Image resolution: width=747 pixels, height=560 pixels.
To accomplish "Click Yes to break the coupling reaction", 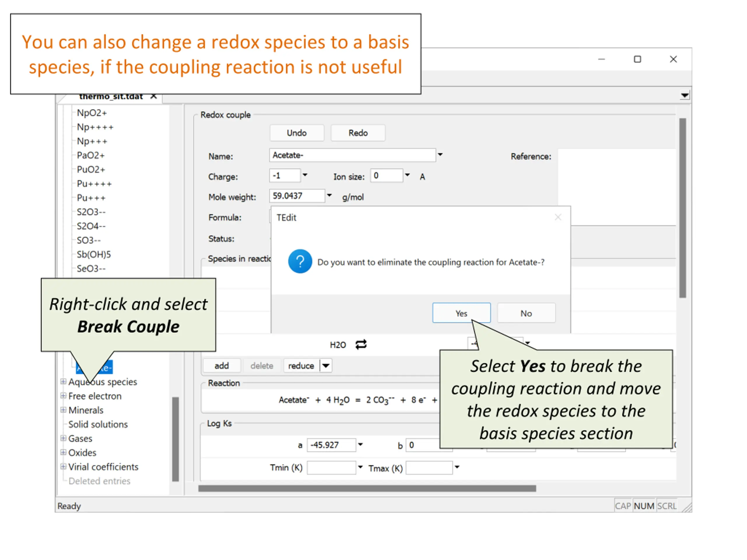I will [461, 313].
